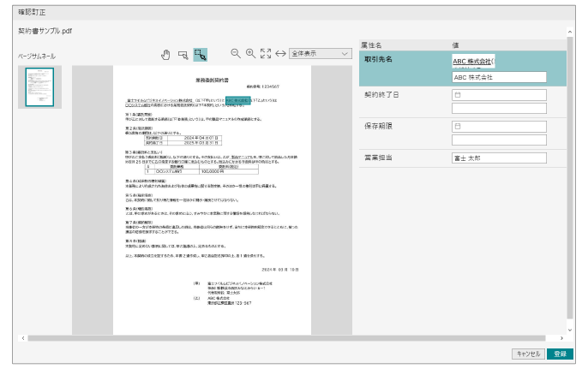Screen dimensions: 588x369
Task: Select the 契約終了日 attribute label
Action: coord(381,95)
